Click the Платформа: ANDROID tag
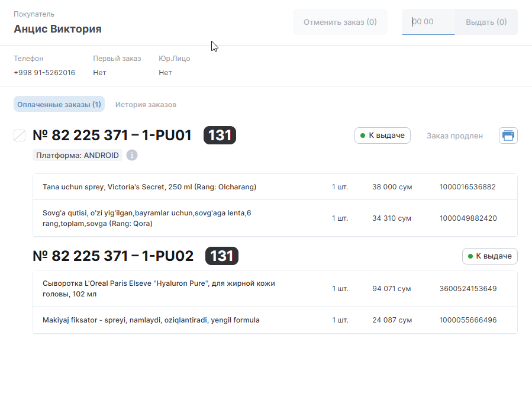 point(77,156)
